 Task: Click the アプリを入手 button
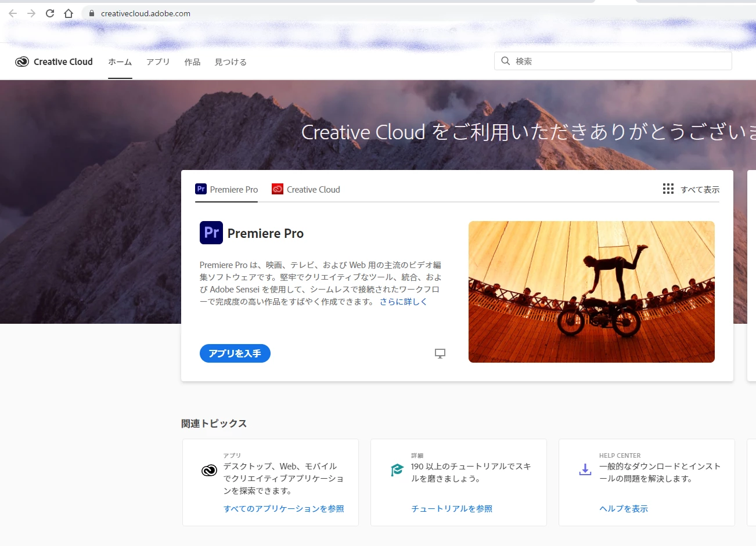(235, 353)
